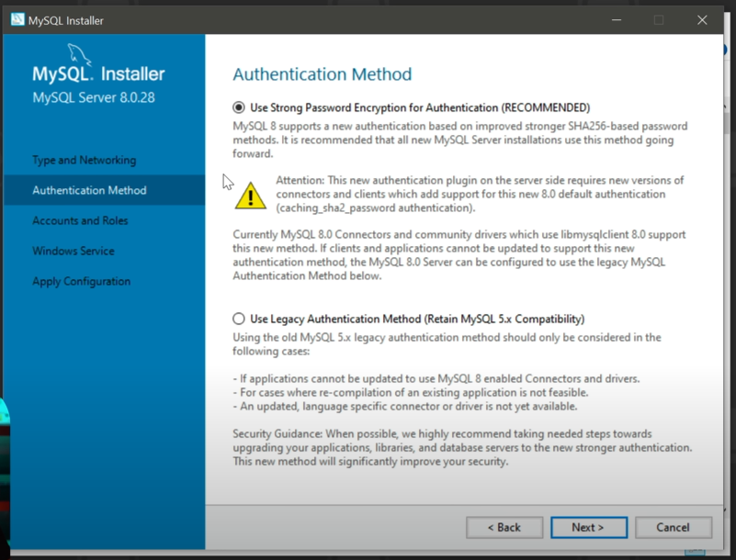The image size is (736, 560).
Task: Click the MySQL dolphin logo
Action: (79, 54)
